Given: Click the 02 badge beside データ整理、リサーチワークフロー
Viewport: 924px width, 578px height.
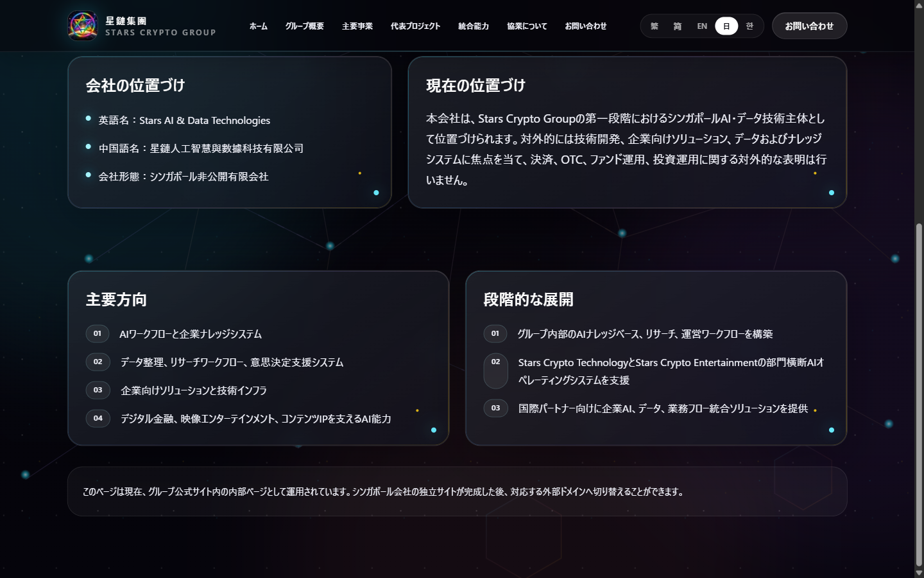Looking at the screenshot, I should (98, 362).
